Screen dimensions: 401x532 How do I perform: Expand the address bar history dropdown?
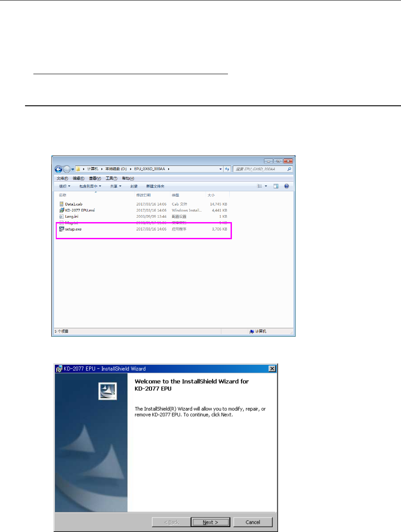click(220, 169)
